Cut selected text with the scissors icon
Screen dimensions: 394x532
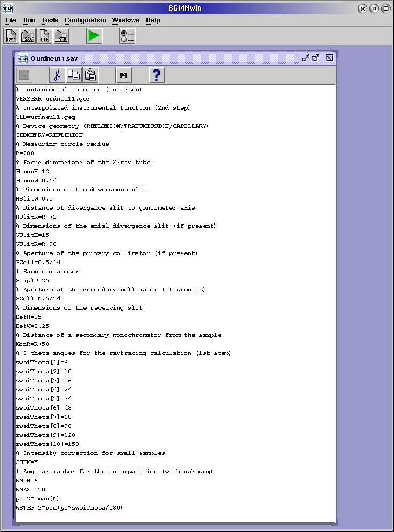click(57, 75)
